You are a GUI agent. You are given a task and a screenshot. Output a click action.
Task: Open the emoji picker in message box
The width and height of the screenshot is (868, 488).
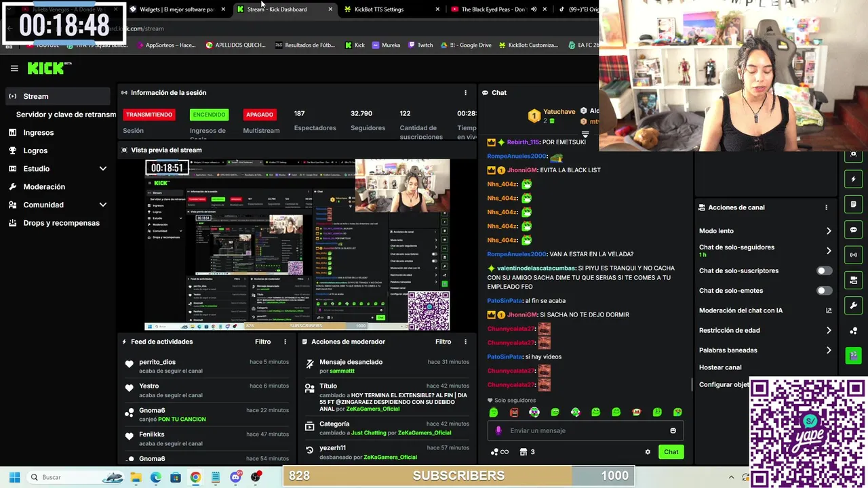click(x=673, y=430)
